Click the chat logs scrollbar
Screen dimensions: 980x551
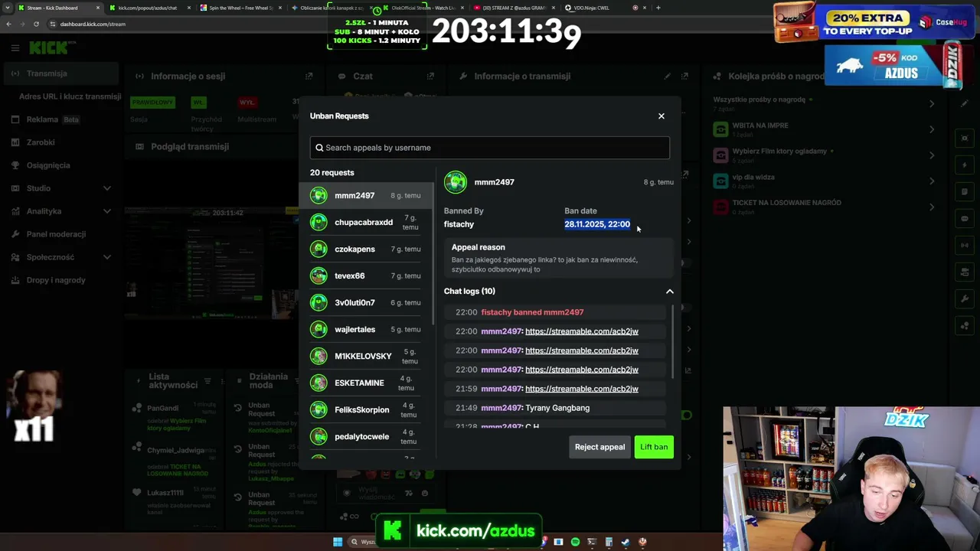tap(672, 341)
